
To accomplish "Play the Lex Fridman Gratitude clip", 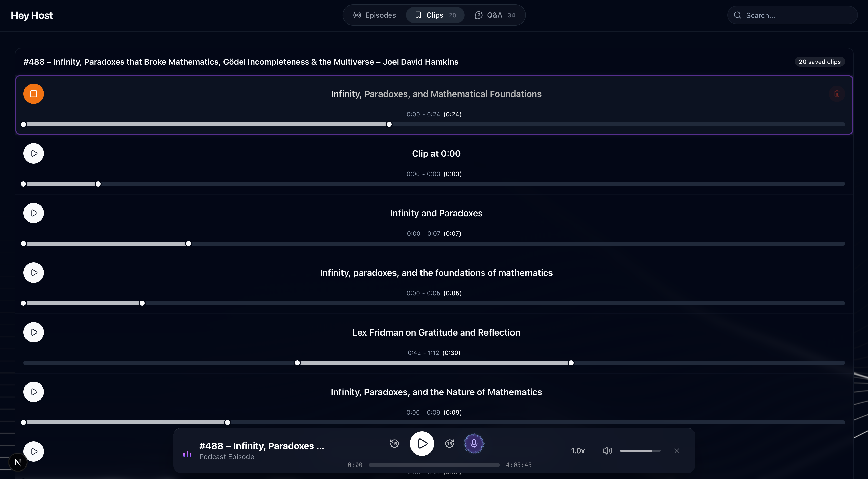I will click(x=33, y=332).
